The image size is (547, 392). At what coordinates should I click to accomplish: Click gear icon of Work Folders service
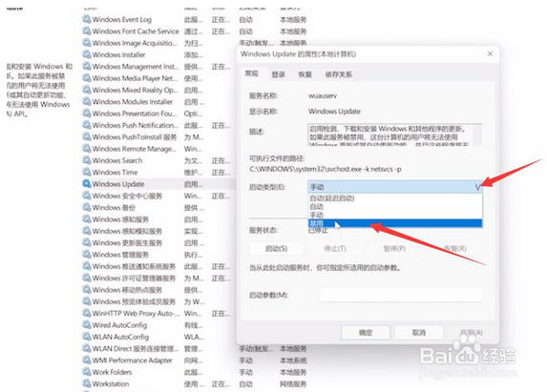click(87, 372)
